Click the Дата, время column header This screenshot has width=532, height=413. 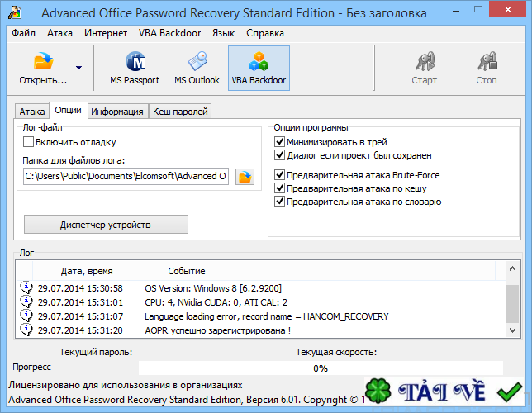(x=87, y=271)
